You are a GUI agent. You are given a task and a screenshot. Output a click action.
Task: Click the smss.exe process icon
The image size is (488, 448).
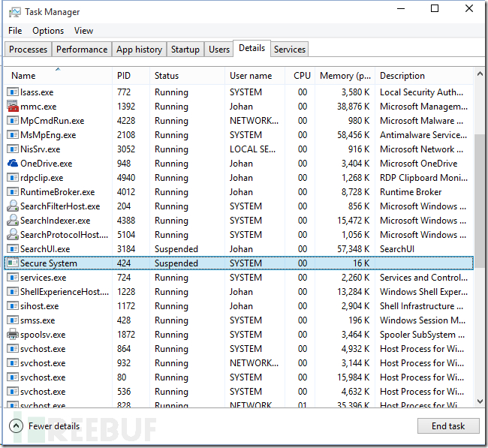(13, 320)
